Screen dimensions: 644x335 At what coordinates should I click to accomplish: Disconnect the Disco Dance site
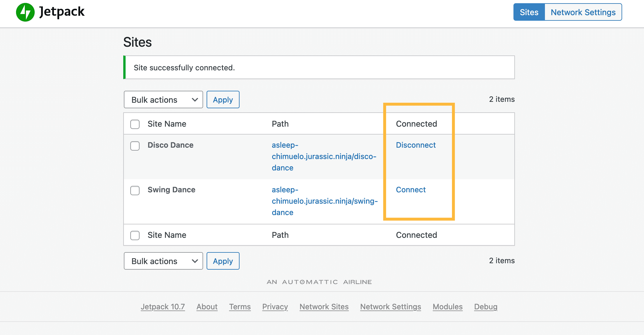416,145
